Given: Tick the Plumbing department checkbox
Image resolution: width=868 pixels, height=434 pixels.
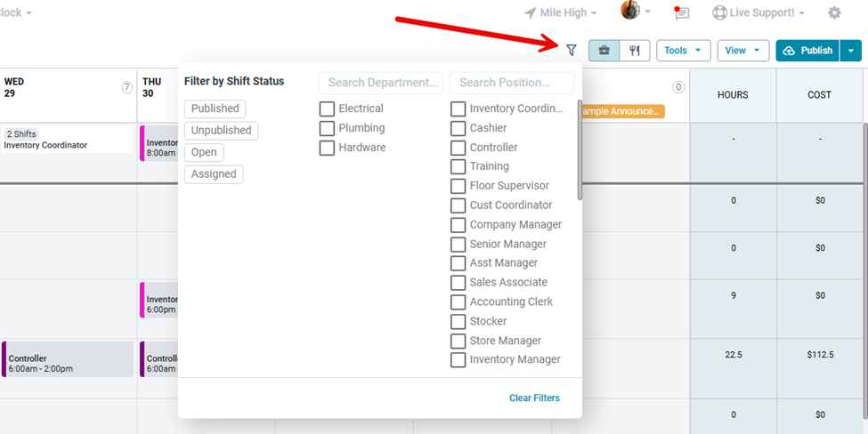Looking at the screenshot, I should coord(327,128).
